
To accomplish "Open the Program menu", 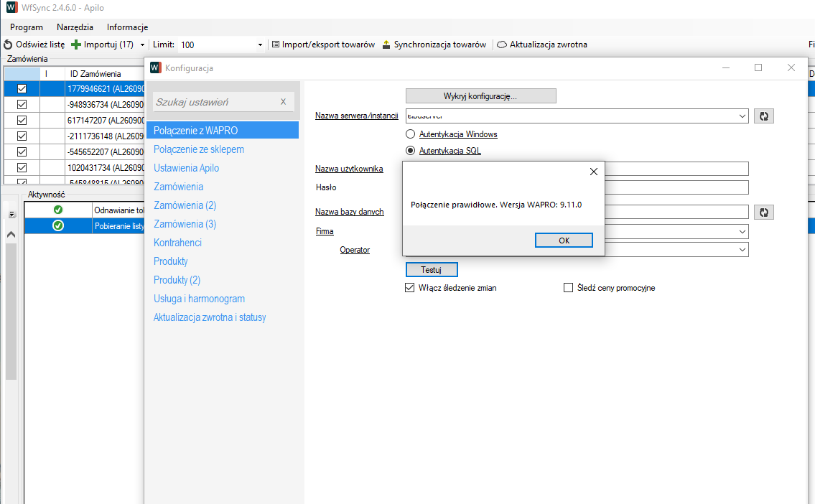I will [x=27, y=27].
